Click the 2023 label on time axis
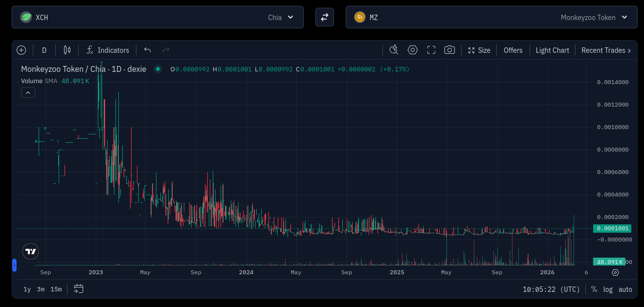The width and height of the screenshot is (644, 307). 96,273
